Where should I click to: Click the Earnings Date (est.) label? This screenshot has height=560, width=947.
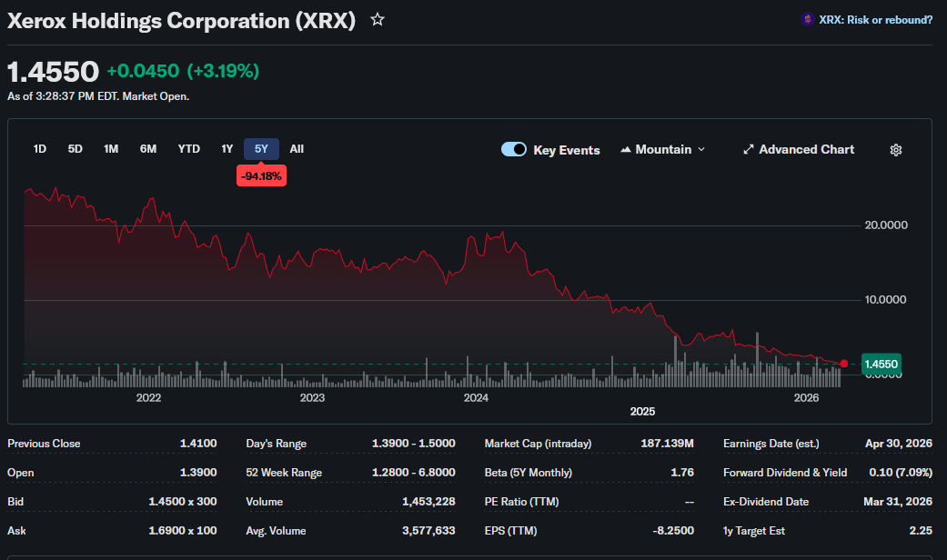point(771,444)
